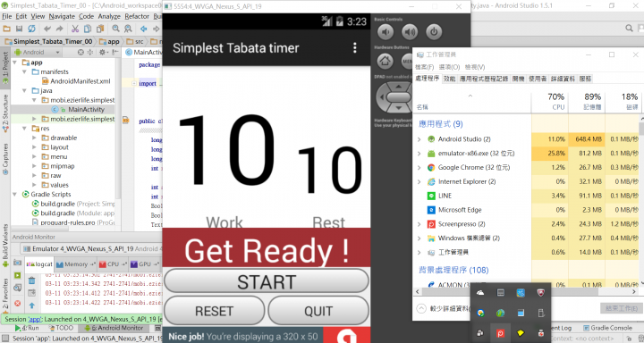Click 較少詳細資料 in Task Manager
This screenshot has height=343, width=644.
pos(445,308)
